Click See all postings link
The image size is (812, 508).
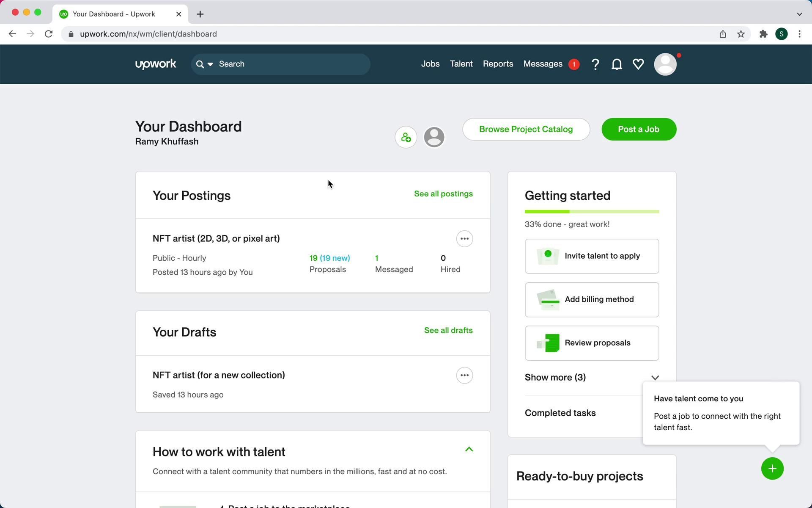coord(443,194)
